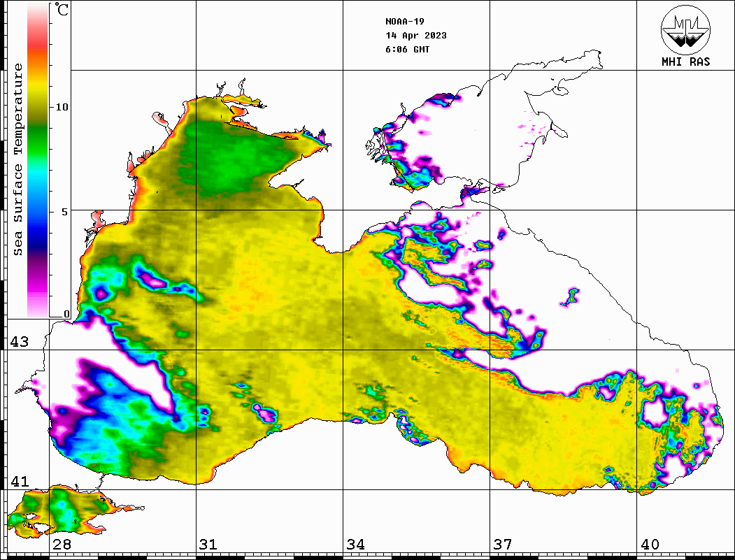Click the latitude label "43"
The height and width of the screenshot is (560, 735).
[x=19, y=342]
